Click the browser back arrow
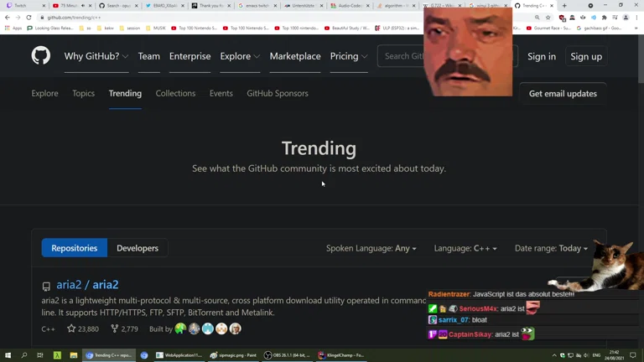Screen dimensions: 644x362 coord(8,17)
